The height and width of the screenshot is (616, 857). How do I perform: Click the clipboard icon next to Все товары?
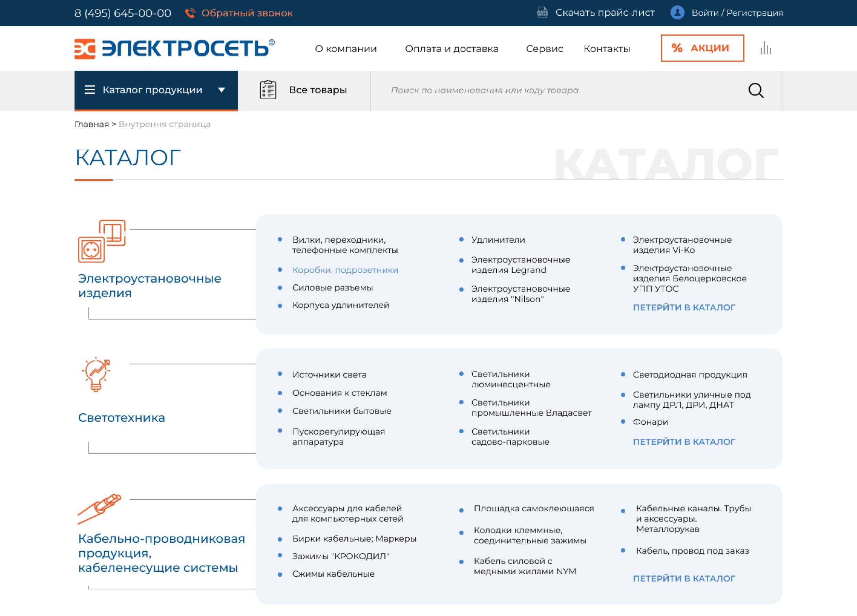[x=268, y=90]
